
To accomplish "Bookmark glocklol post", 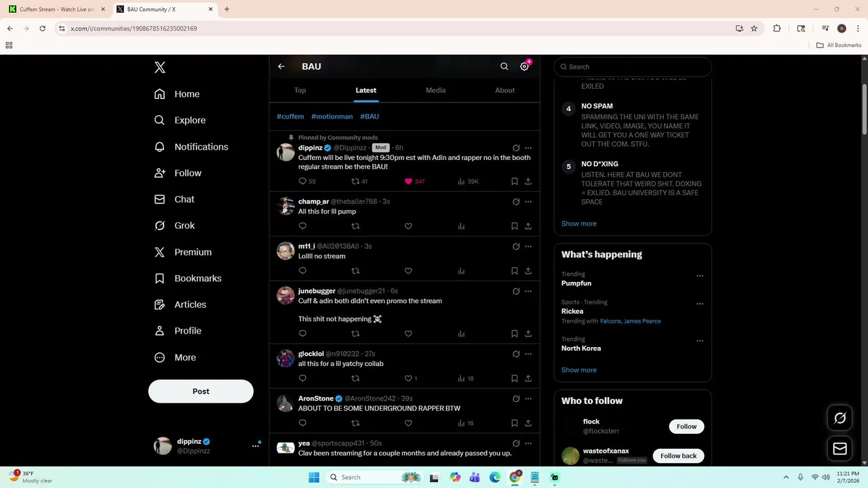I will (515, 378).
